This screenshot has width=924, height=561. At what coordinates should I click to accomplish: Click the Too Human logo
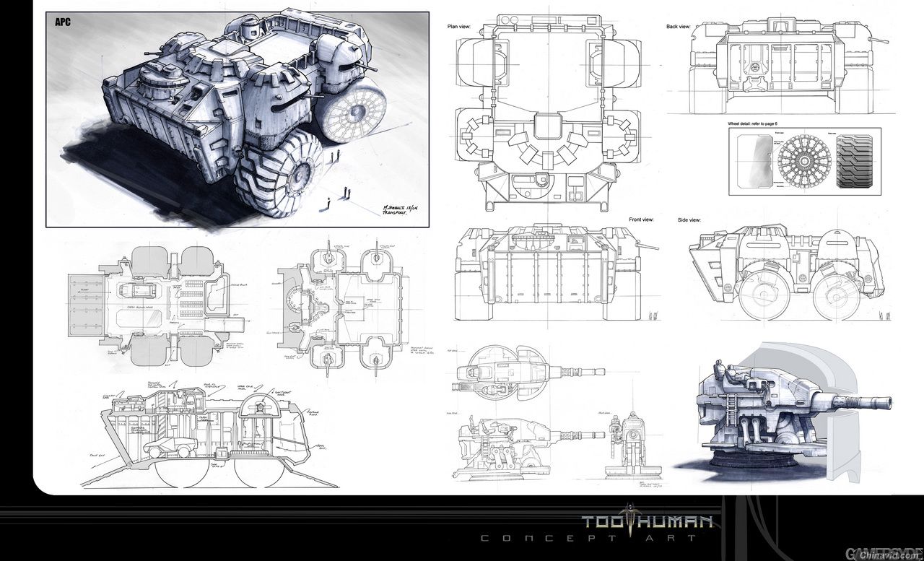point(647,520)
